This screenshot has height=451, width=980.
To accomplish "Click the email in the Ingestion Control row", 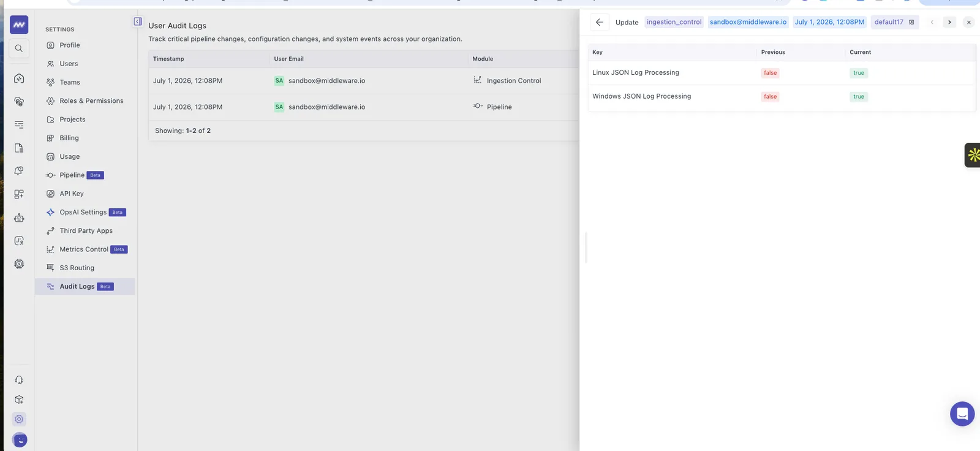I will [x=326, y=81].
